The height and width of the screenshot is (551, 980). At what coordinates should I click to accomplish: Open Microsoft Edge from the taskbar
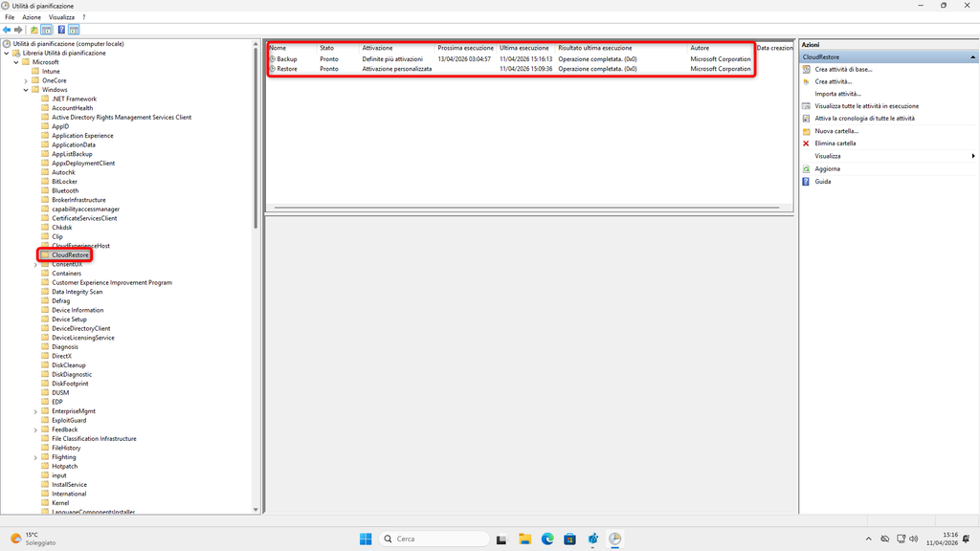pyautogui.click(x=547, y=539)
